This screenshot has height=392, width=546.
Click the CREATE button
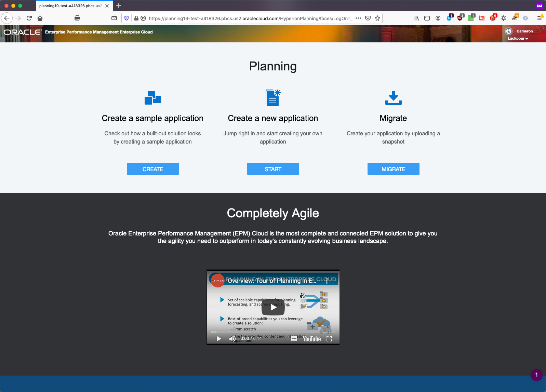pos(153,169)
